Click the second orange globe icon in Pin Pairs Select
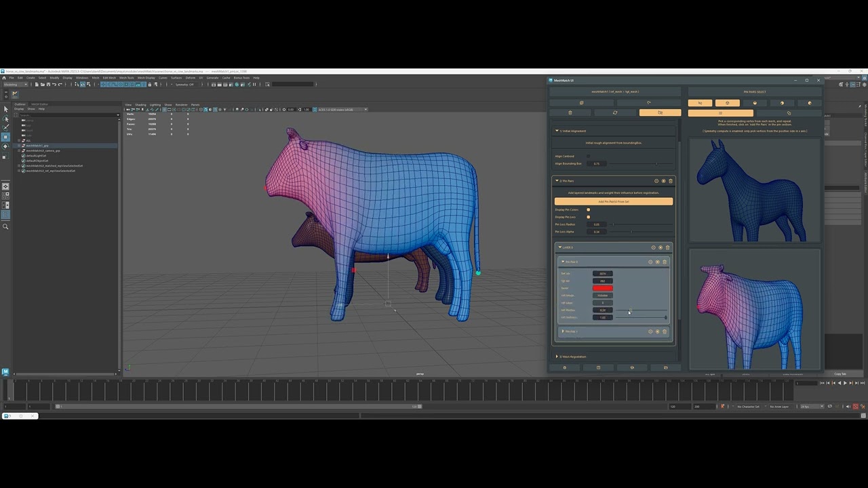Screen dimensions: 868x488 [727, 103]
